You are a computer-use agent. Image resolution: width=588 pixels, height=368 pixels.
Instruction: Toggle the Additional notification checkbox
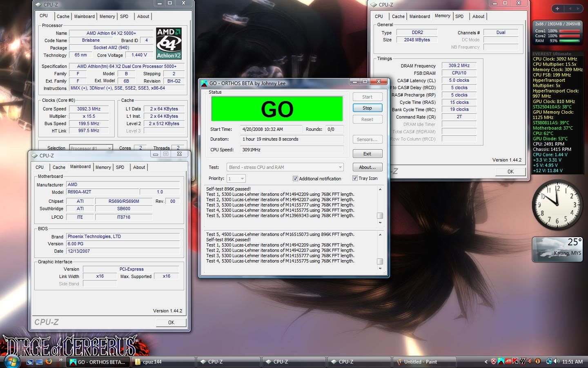(x=295, y=179)
